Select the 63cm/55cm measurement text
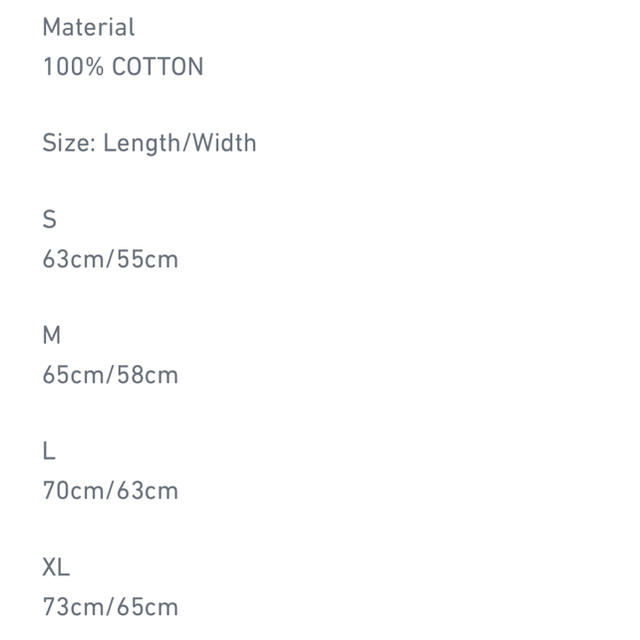 (110, 259)
